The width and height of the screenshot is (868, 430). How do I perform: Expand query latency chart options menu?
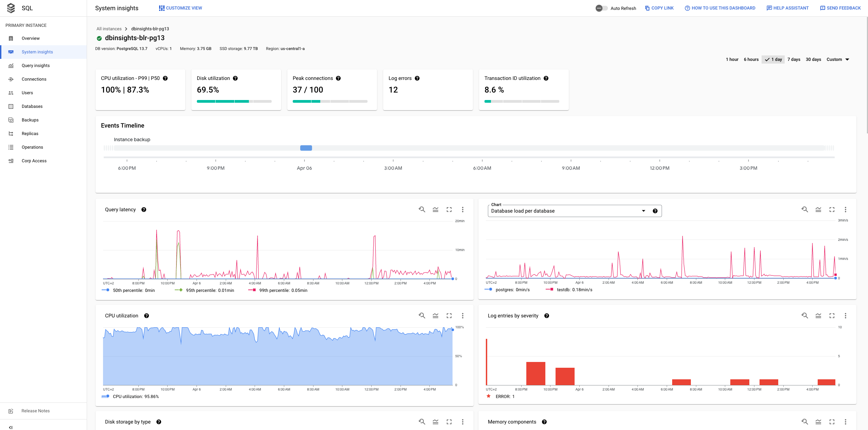463,210
